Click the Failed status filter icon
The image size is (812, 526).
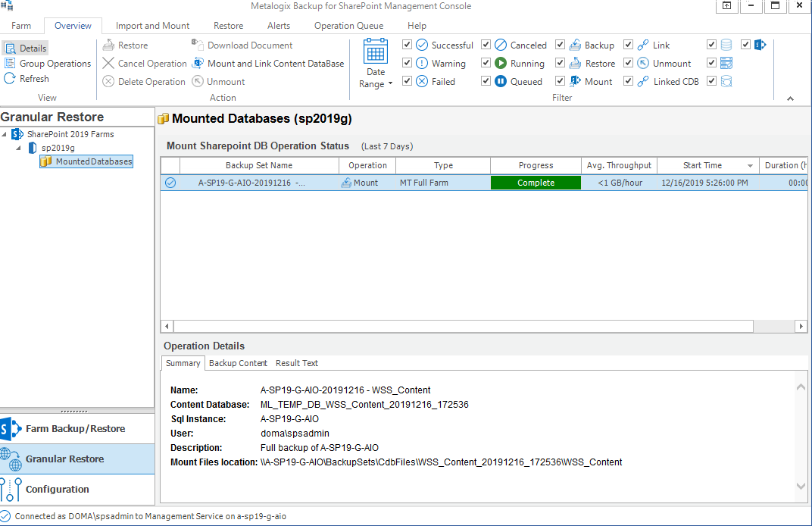pyautogui.click(x=422, y=81)
